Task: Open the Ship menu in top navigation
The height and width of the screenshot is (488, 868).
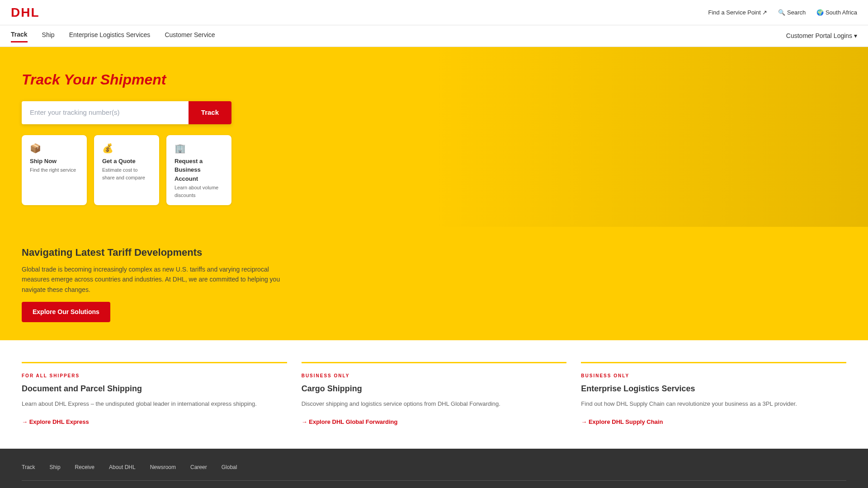Action: (48, 35)
